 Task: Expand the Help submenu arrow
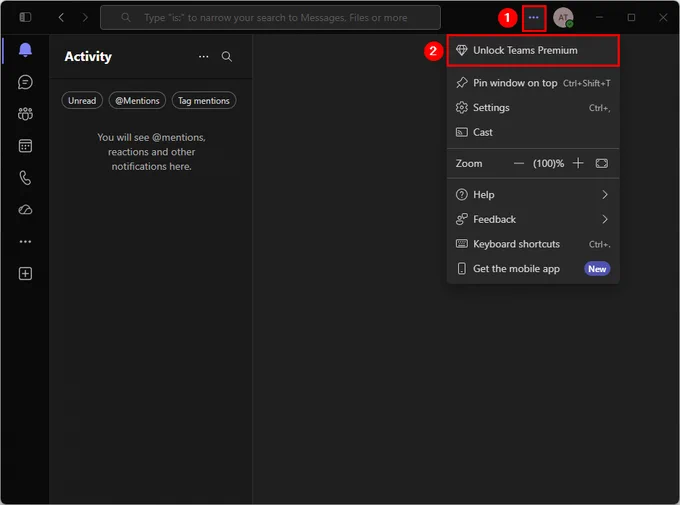coord(605,195)
